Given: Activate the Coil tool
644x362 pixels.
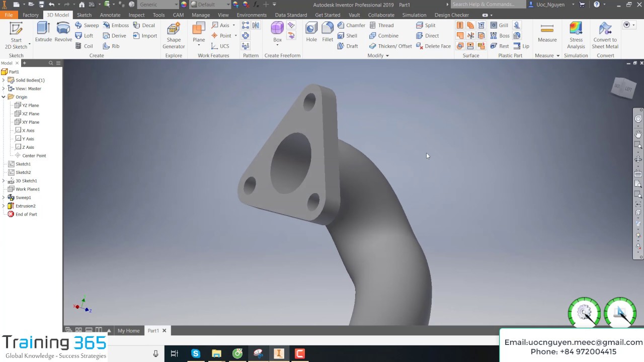Looking at the screenshot, I should coord(84,46).
